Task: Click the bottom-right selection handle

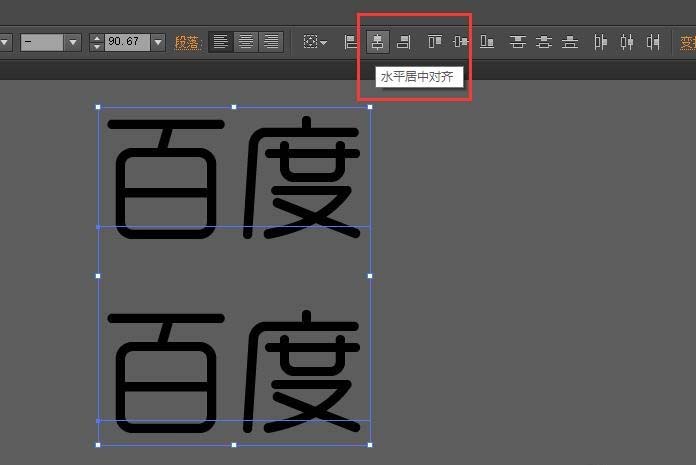Action: tap(370, 445)
